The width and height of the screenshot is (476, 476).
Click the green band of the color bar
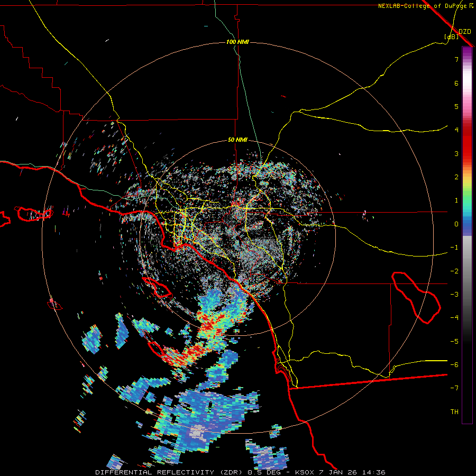click(467, 194)
